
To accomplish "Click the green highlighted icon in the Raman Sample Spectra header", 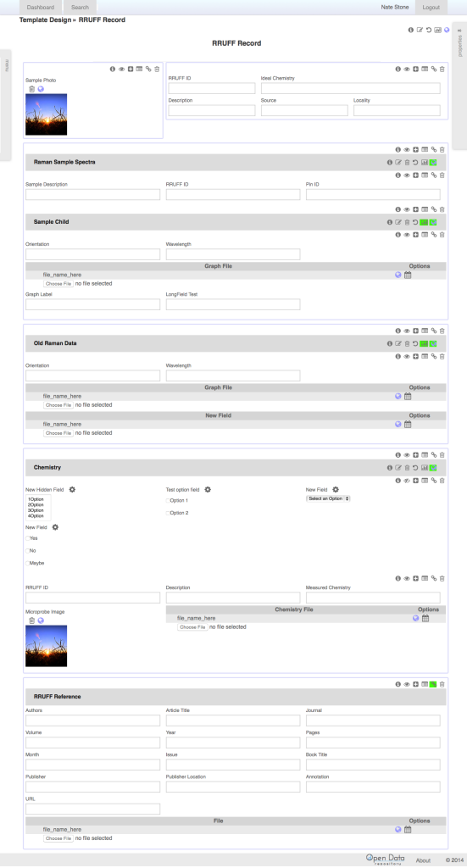I will pyautogui.click(x=433, y=163).
